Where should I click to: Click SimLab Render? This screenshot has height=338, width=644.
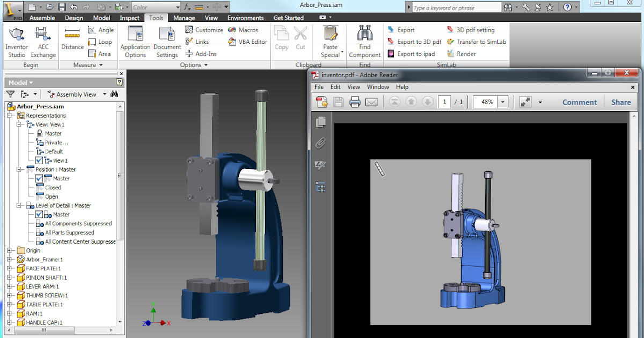pos(461,54)
